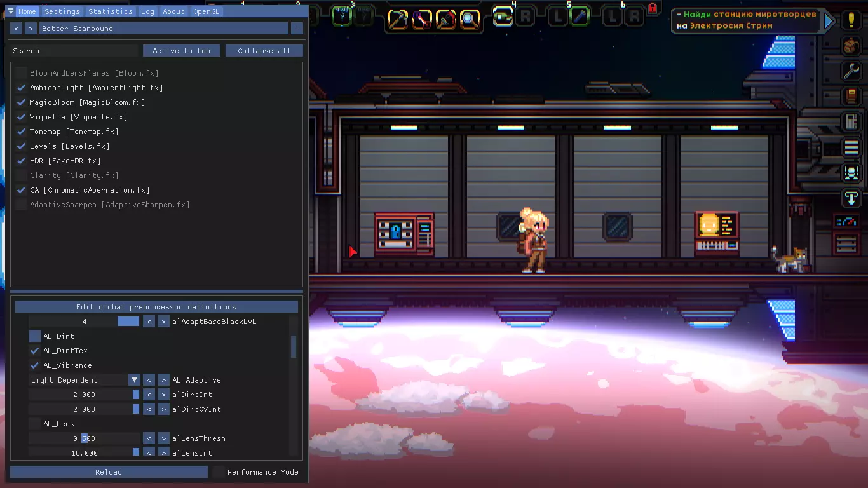Enable the BloomAndLensFlares effect

pos(21,73)
